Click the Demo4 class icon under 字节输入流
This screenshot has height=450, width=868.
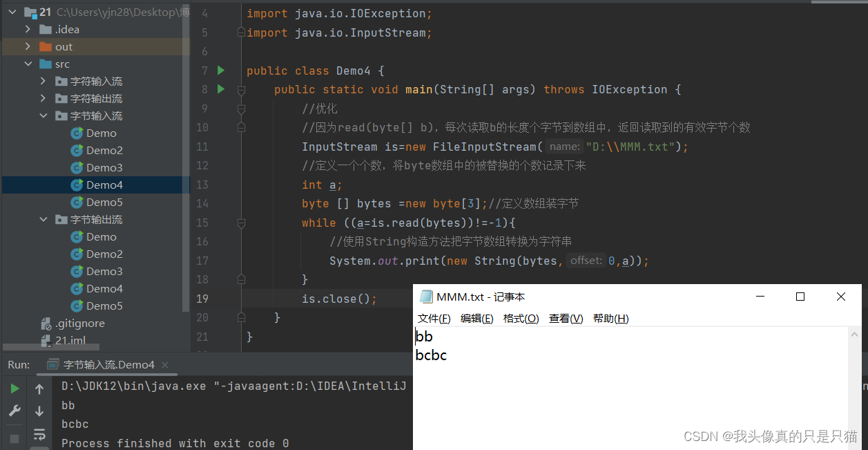77,185
